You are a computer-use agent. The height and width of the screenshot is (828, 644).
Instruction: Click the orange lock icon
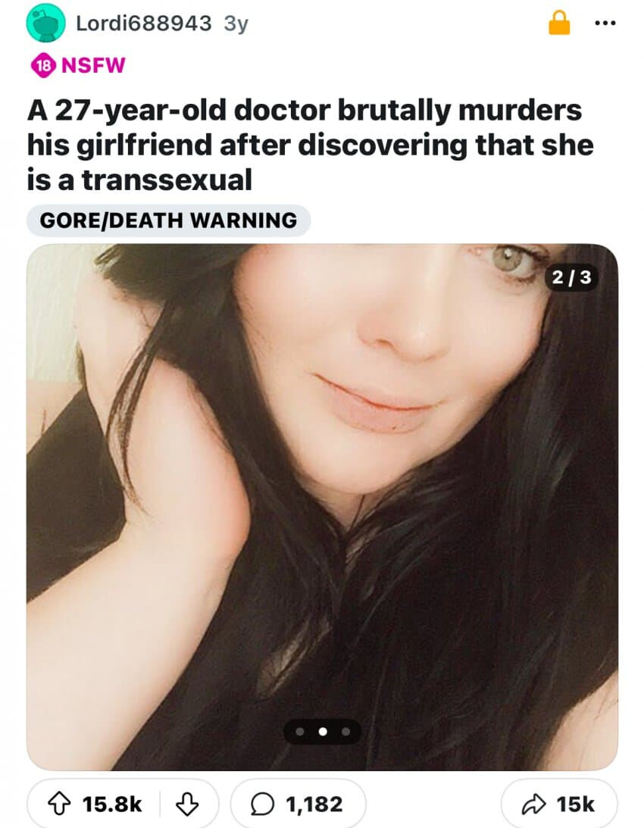[x=559, y=23]
